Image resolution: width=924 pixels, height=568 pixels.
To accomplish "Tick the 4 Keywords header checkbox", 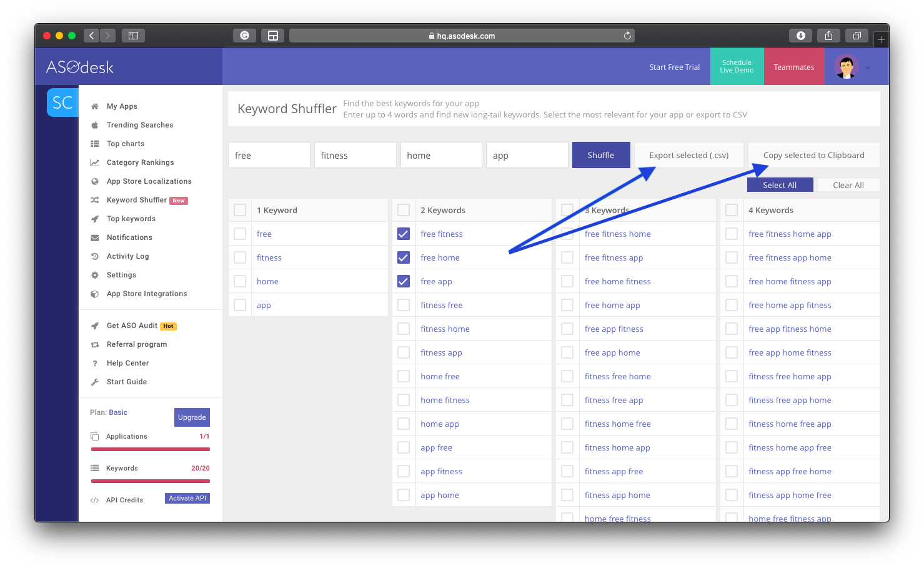I will pos(732,210).
